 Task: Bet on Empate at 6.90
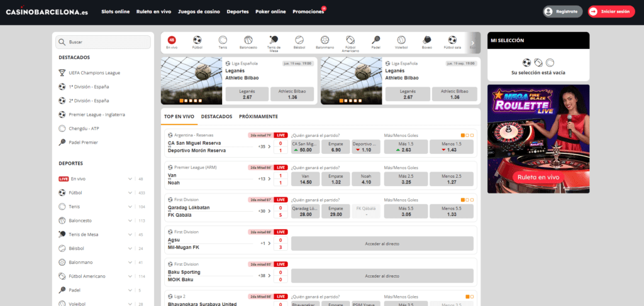(x=336, y=147)
